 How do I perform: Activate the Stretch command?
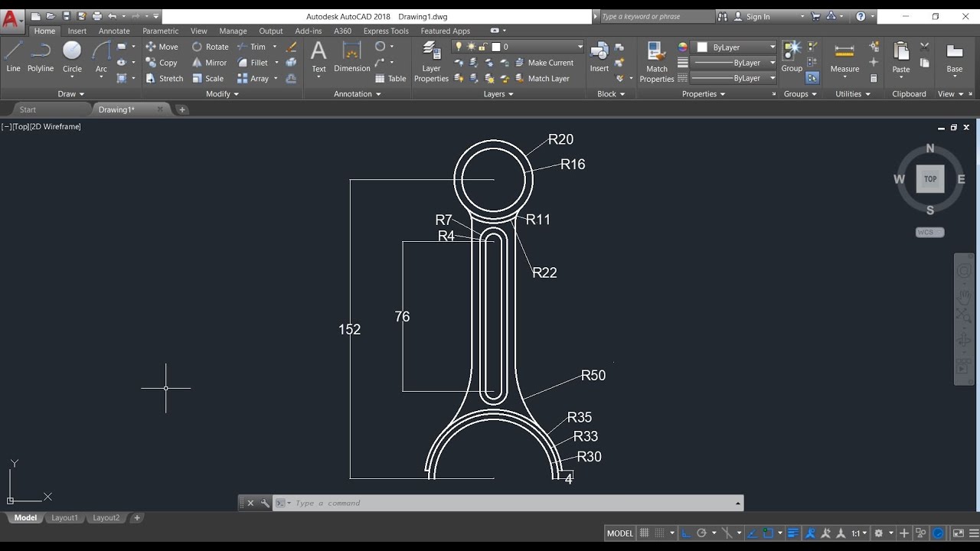point(165,78)
